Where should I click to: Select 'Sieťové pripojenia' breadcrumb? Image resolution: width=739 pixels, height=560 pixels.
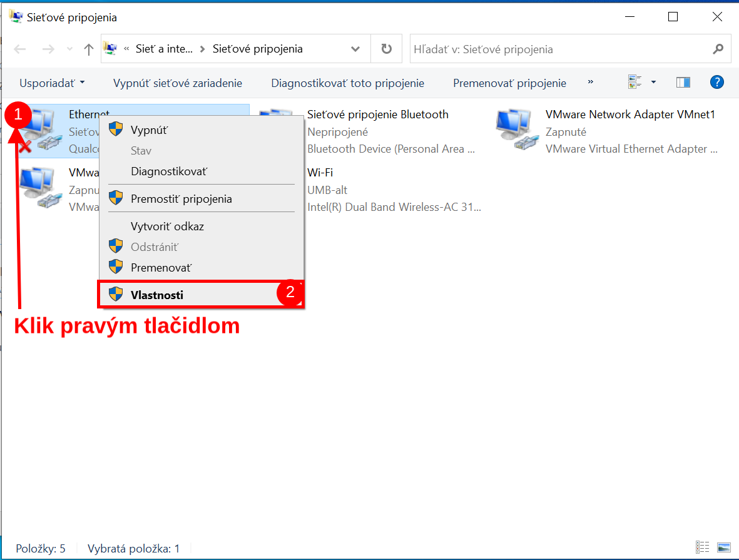point(257,49)
